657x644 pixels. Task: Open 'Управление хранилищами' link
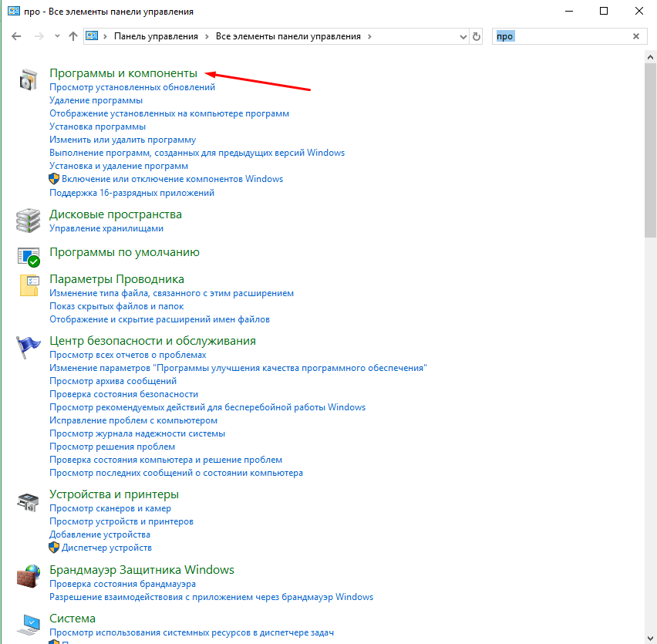tap(106, 228)
